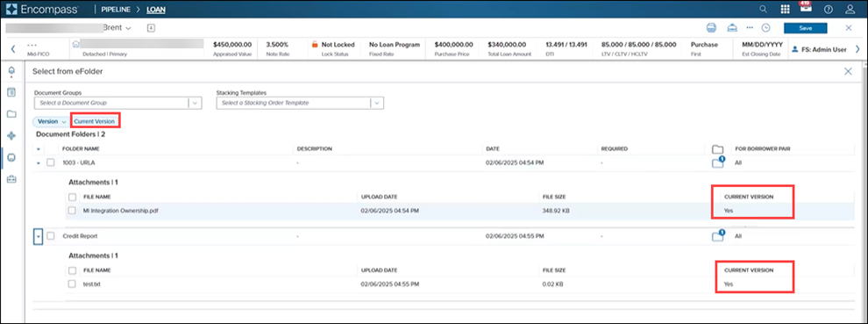
Task: Click the small square icon beside borrower name
Action: pos(151,28)
